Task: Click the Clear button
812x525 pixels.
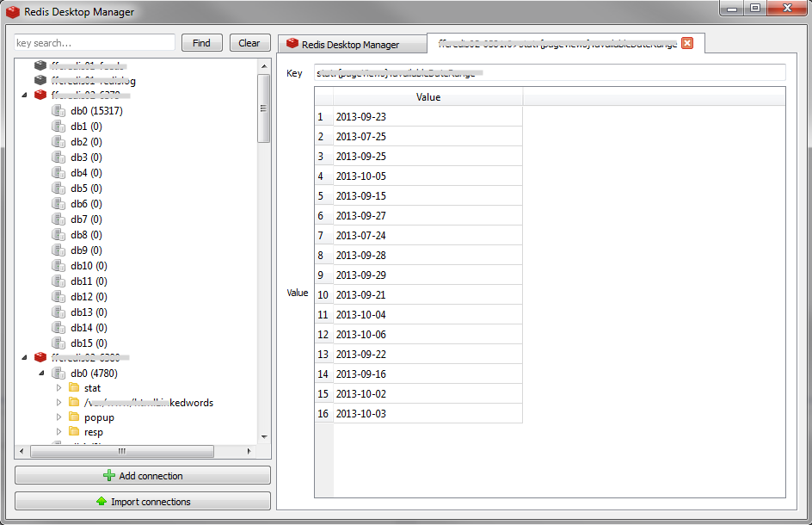Action: [x=249, y=43]
